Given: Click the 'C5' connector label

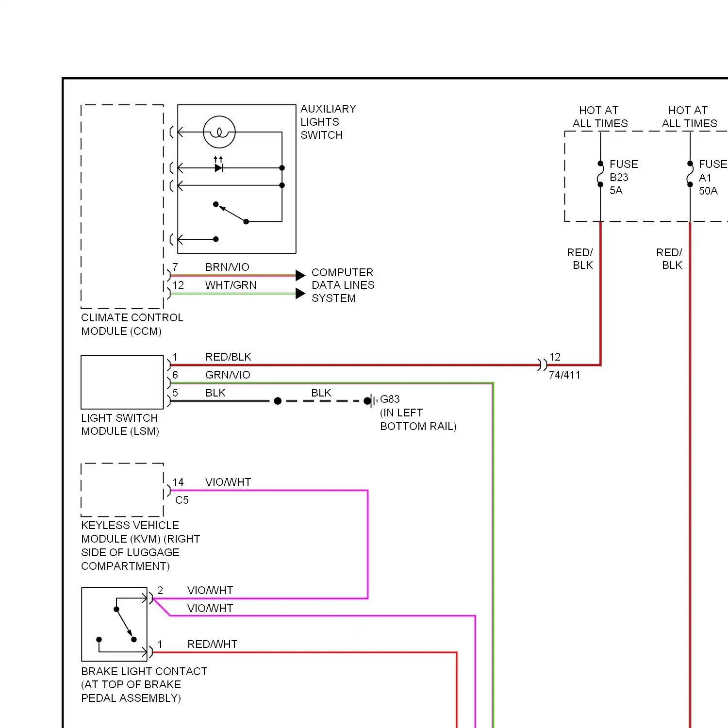Looking at the screenshot, I should click(182, 500).
